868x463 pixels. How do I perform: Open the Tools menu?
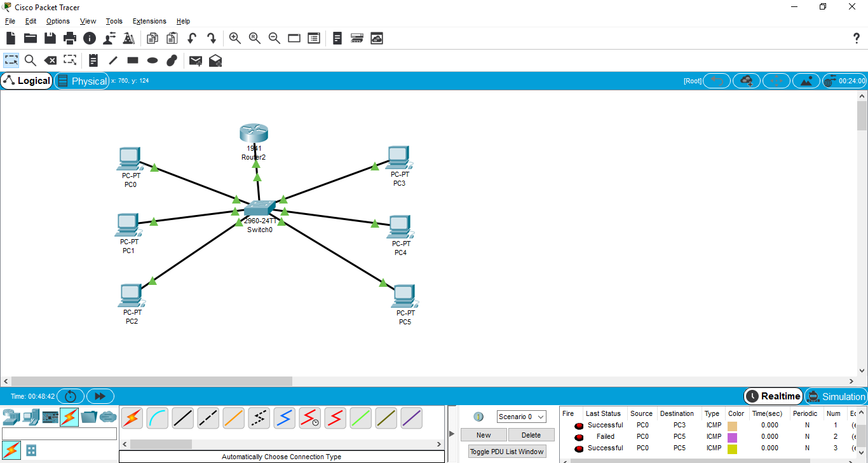click(114, 21)
